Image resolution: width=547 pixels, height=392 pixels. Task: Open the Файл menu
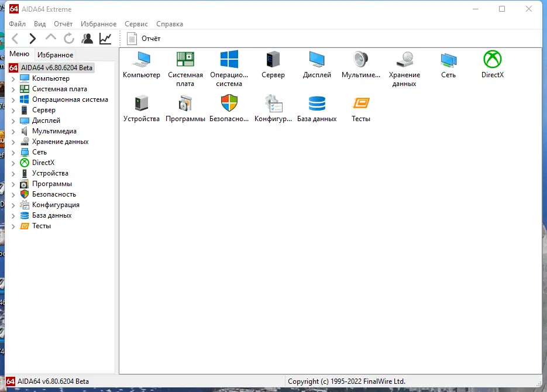pos(18,24)
